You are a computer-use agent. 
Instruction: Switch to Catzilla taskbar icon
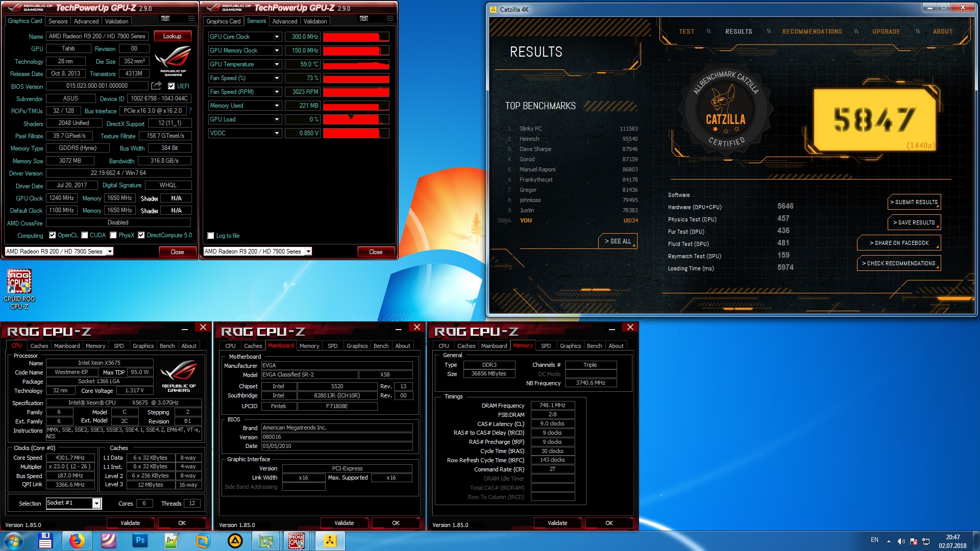click(330, 541)
